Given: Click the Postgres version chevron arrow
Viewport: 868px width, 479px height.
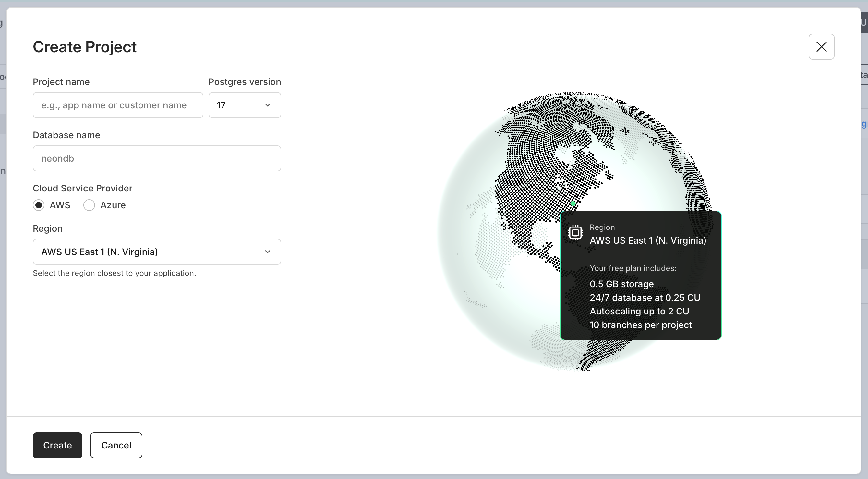Looking at the screenshot, I should tap(268, 105).
